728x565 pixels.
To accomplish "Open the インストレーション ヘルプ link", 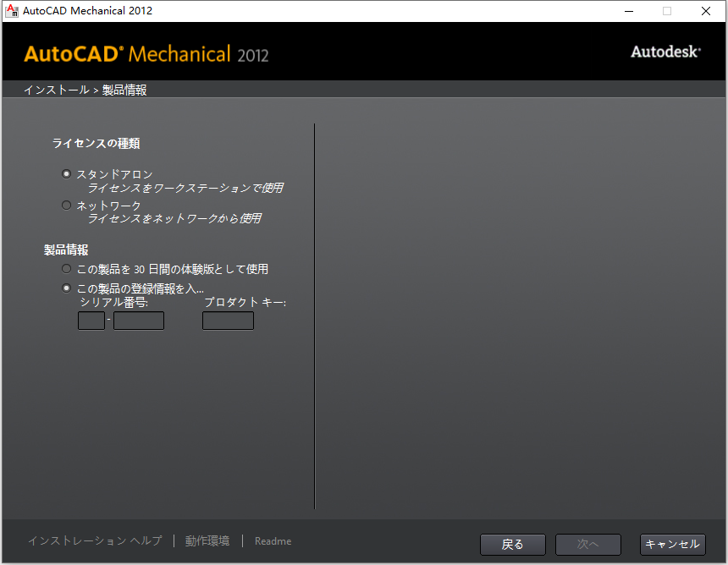I will [x=95, y=540].
